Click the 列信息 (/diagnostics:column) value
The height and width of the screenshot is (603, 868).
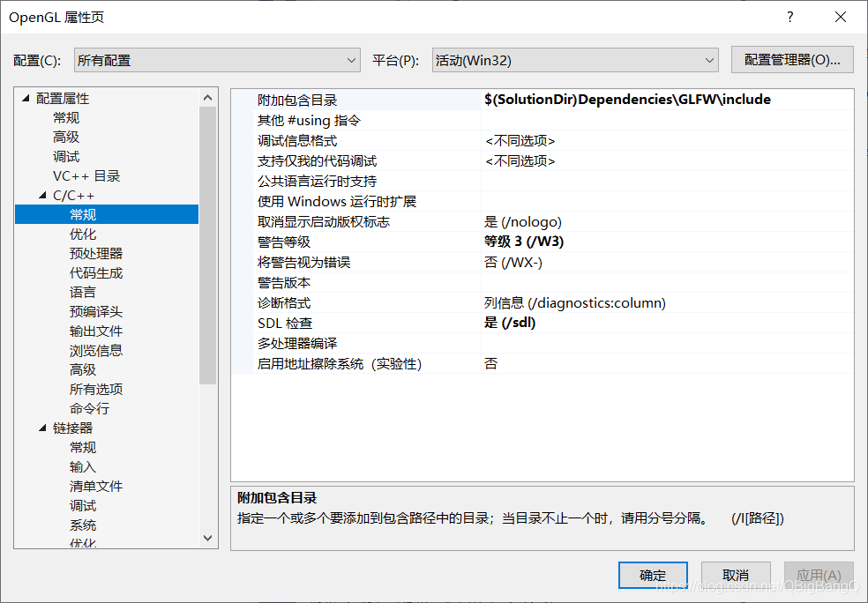click(574, 302)
